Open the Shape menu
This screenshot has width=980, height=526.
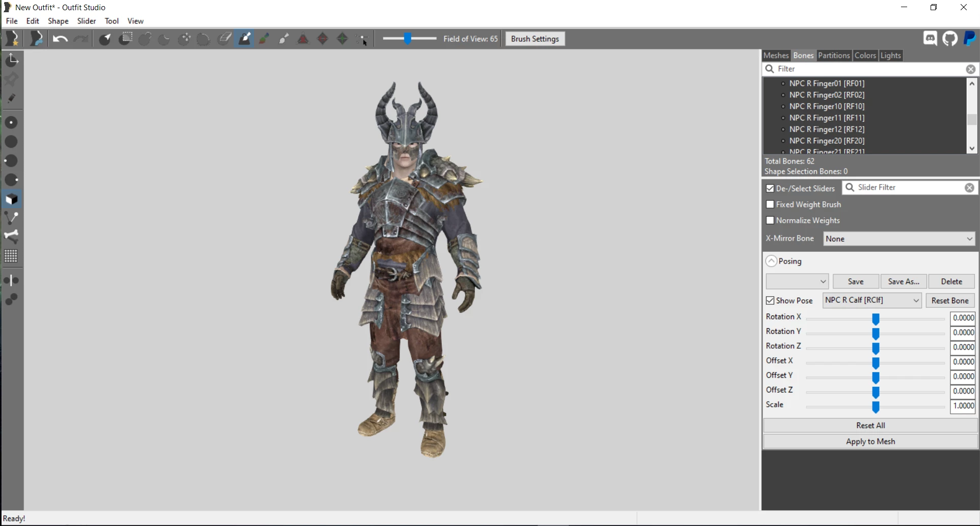[58, 21]
